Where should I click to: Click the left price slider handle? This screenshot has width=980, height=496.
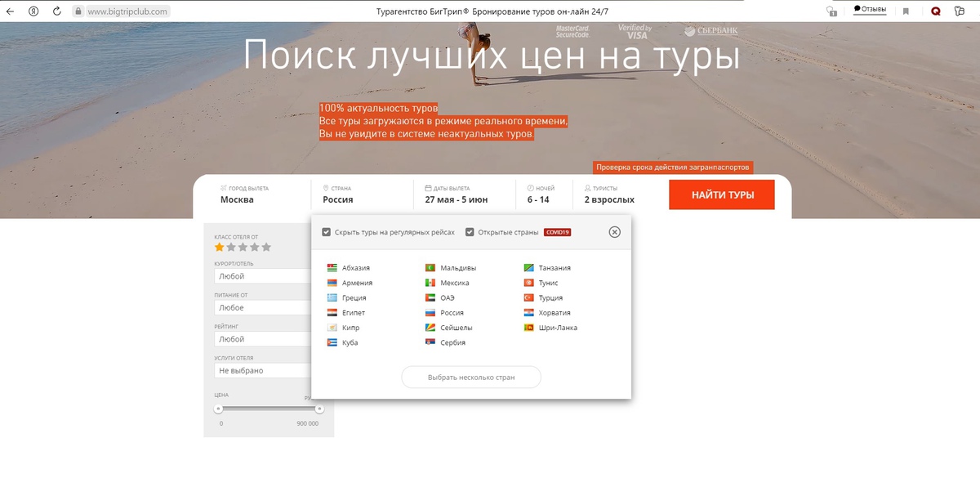218,409
